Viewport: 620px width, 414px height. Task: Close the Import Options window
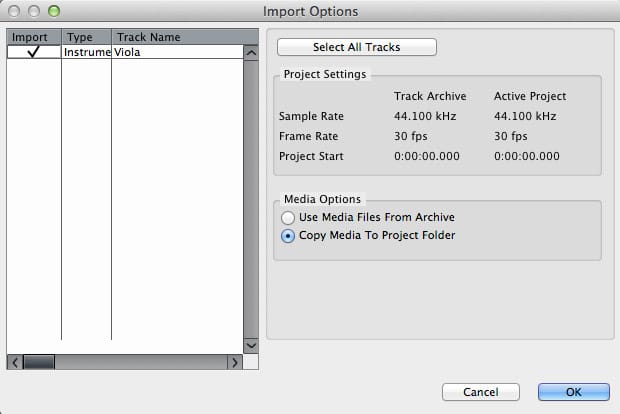coord(14,11)
